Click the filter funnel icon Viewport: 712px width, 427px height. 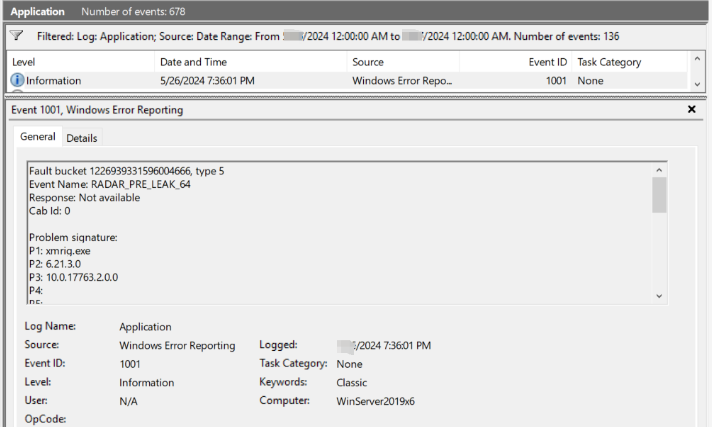(x=16, y=35)
